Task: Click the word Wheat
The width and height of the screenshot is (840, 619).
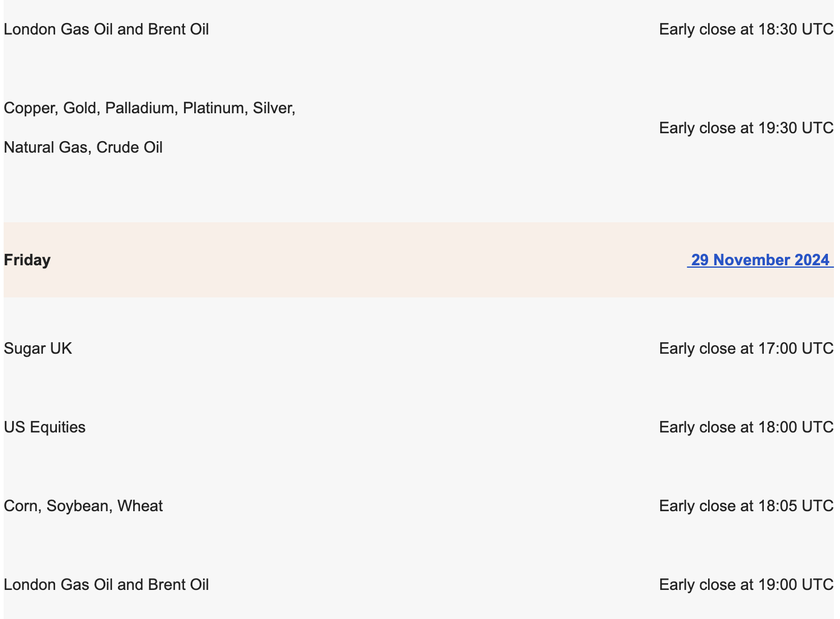Action: pos(140,506)
